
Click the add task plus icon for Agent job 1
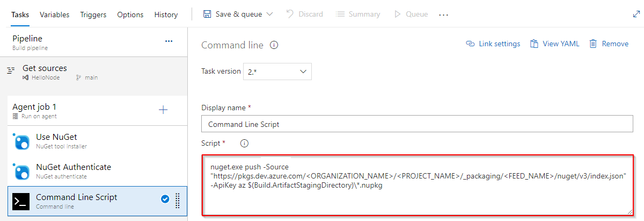pyautogui.click(x=163, y=110)
